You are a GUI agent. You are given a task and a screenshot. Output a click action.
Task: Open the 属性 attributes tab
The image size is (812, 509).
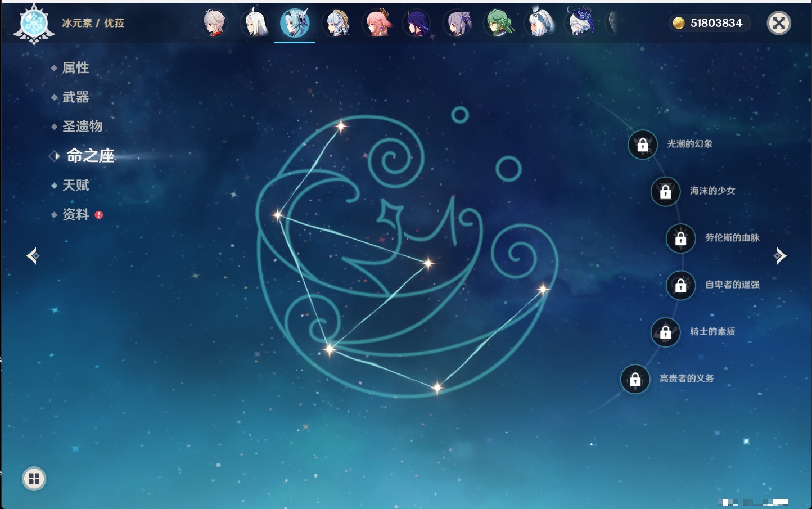point(75,68)
